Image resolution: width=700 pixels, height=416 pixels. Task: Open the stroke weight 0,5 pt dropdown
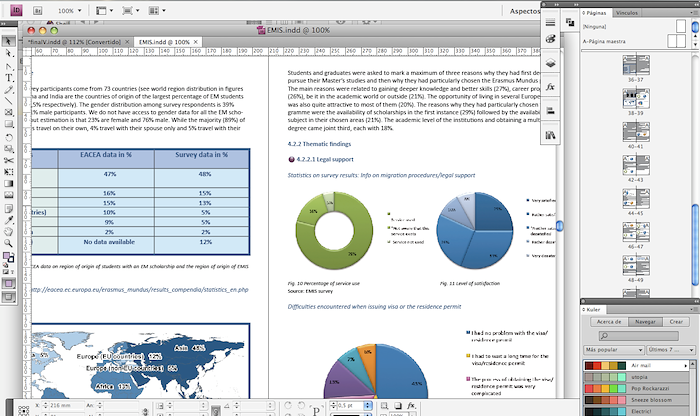pos(368,405)
